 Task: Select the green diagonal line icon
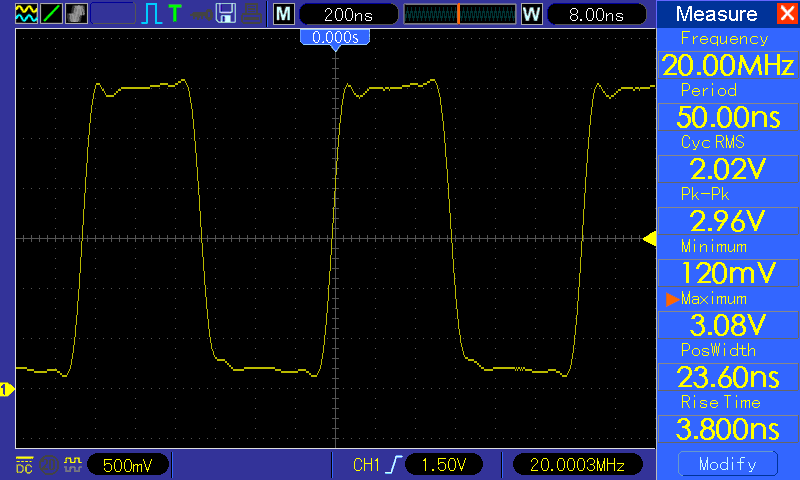coord(51,14)
